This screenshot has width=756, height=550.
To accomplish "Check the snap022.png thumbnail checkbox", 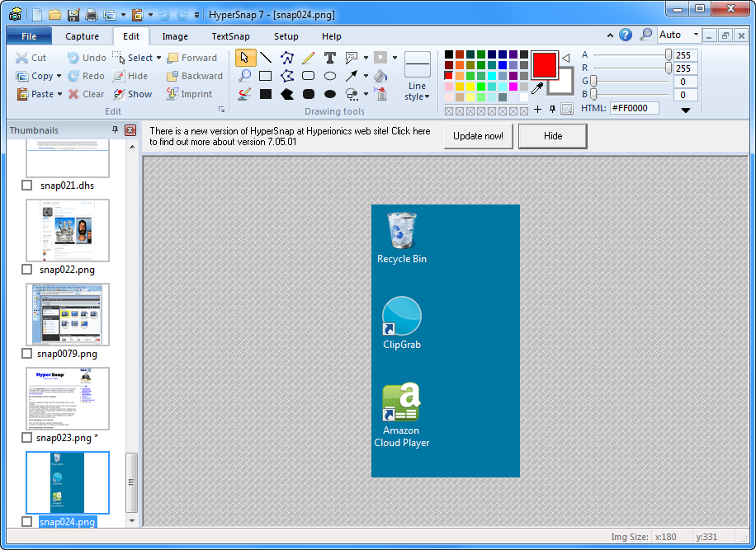I will coord(27,270).
